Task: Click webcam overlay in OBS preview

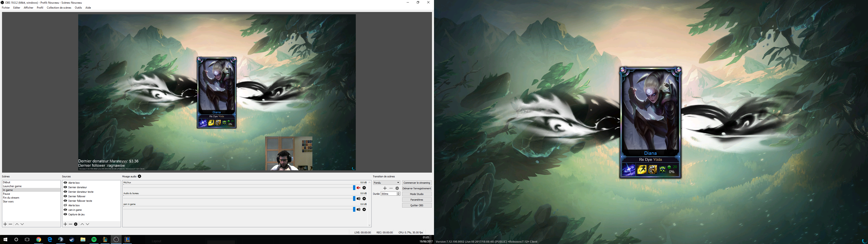Action: (x=289, y=153)
